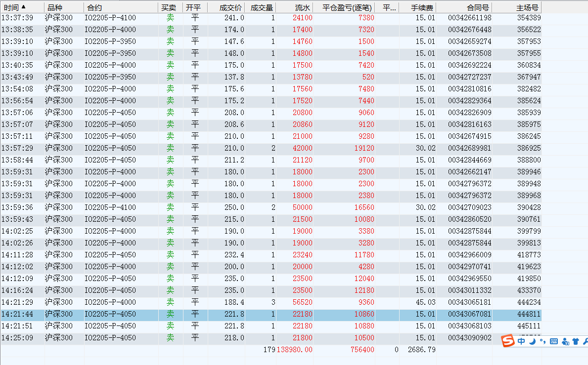588x365 pixels.
Task: Click main market number 389968
Action: 529,196
